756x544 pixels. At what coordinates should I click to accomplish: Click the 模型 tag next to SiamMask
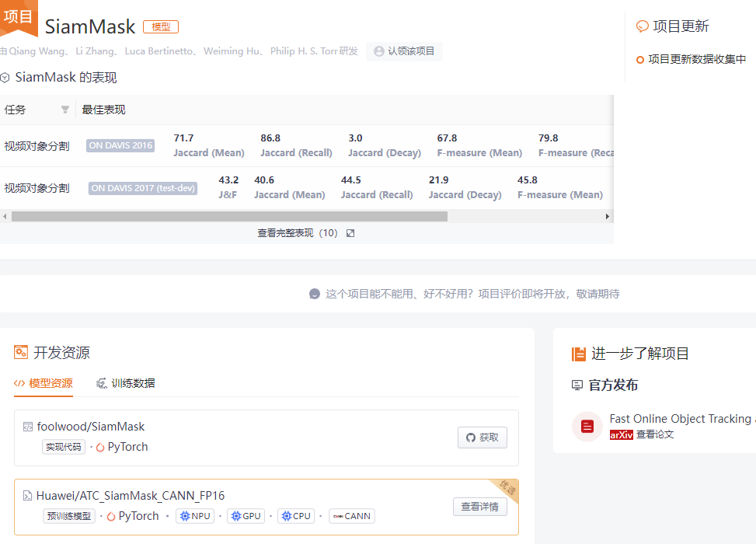[x=161, y=27]
